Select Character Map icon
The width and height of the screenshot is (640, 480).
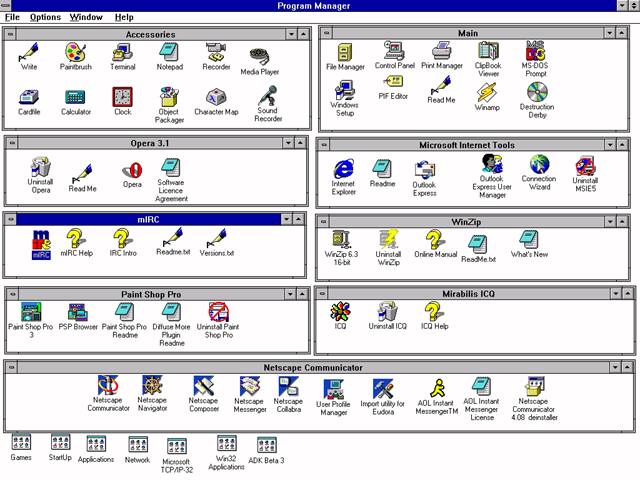point(216,97)
